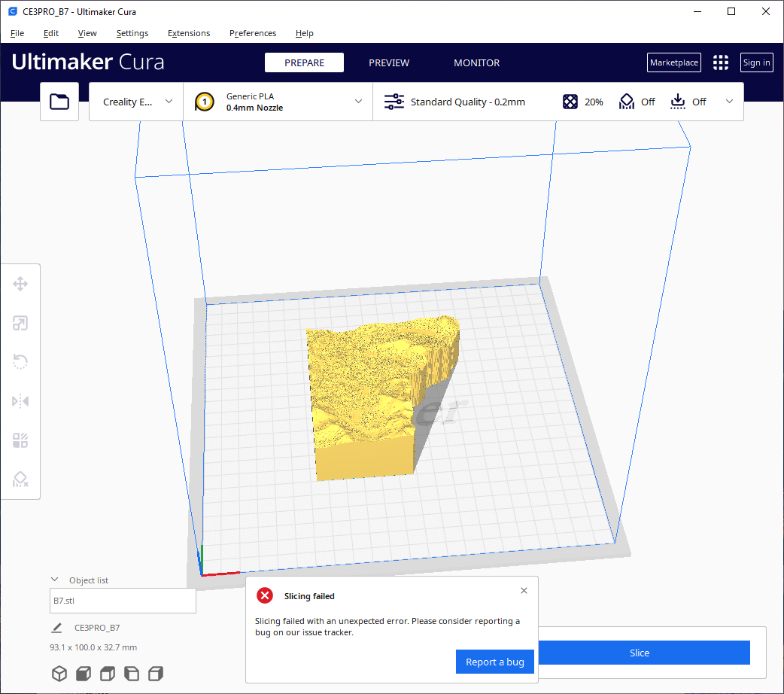784x694 pixels.
Task: Open Per Model Settings tool
Action: tap(20, 440)
